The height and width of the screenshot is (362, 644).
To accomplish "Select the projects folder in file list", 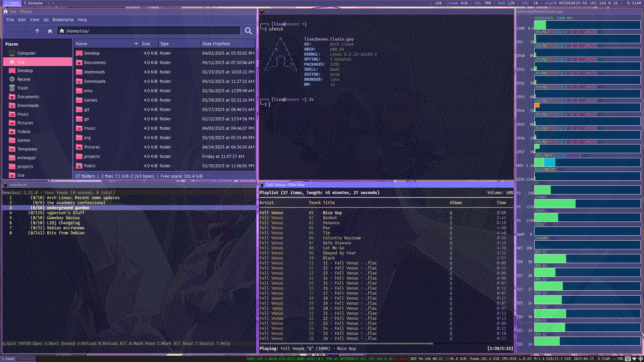I will pos(92,157).
